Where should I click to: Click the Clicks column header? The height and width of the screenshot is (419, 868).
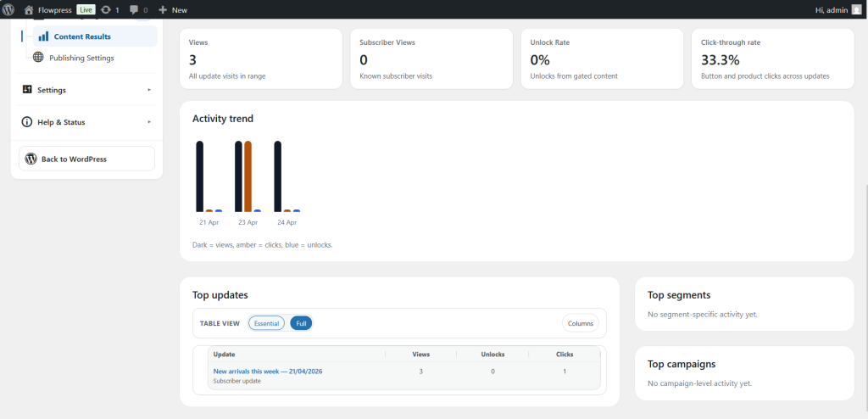pyautogui.click(x=565, y=355)
